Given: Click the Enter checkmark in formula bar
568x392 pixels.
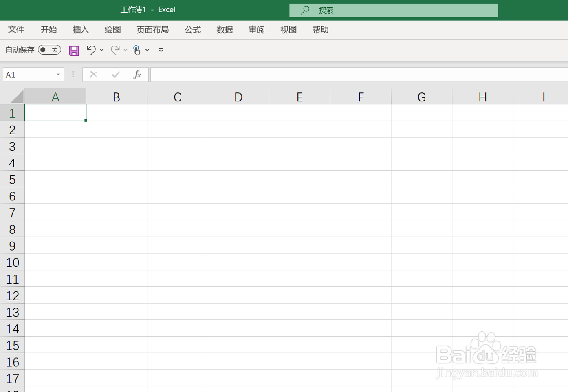Looking at the screenshot, I should 116,75.
